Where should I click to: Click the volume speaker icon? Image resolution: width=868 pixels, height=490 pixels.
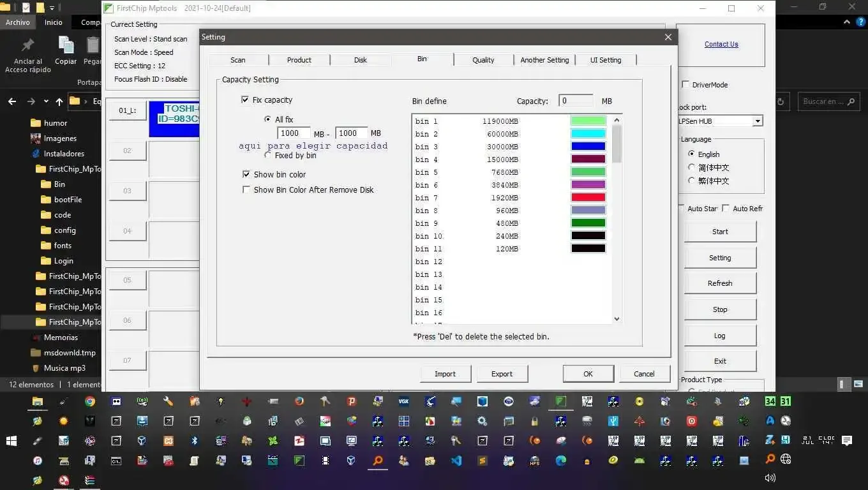[770, 478]
